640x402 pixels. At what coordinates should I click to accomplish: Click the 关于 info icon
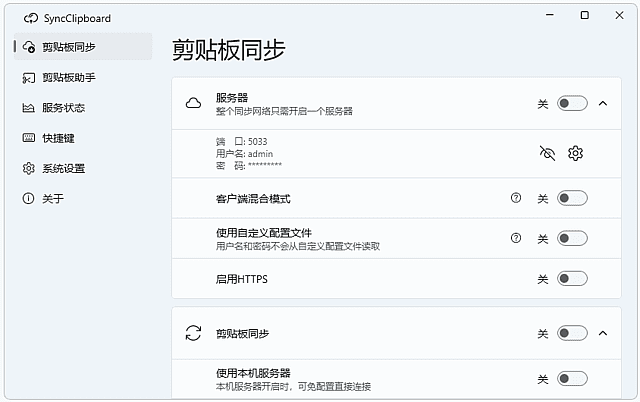(28, 198)
